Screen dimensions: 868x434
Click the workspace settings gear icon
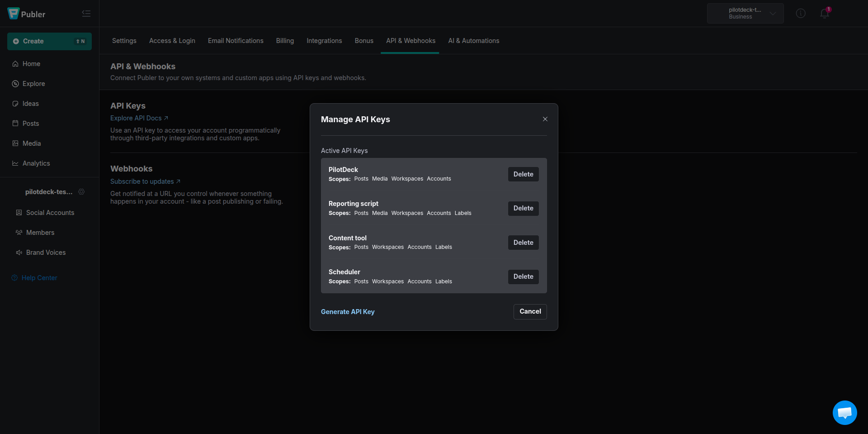81,192
